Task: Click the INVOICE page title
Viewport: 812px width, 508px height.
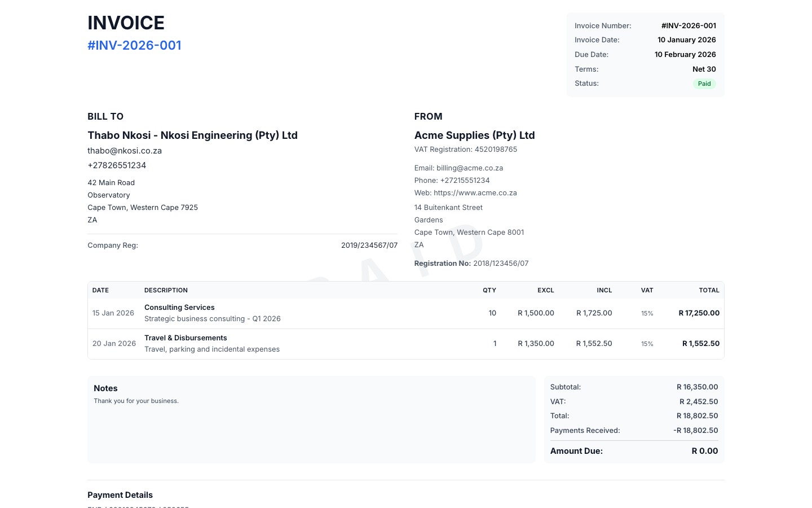Action: click(x=126, y=23)
